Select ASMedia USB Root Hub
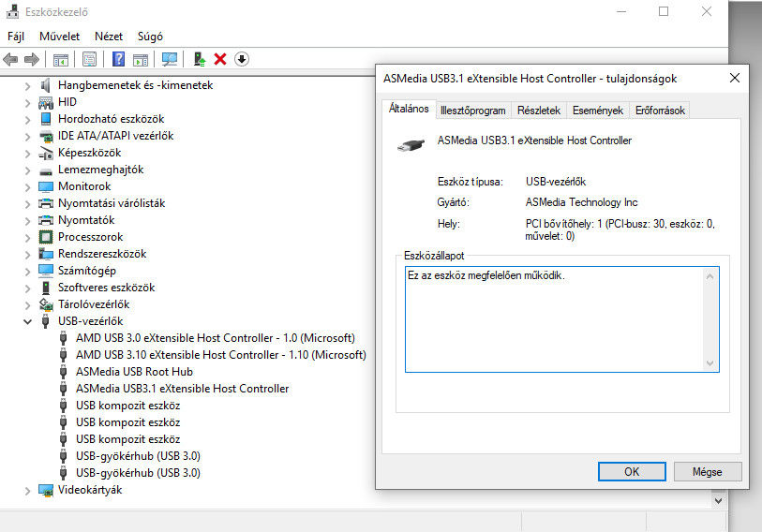The height and width of the screenshot is (532, 762). pyautogui.click(x=134, y=372)
